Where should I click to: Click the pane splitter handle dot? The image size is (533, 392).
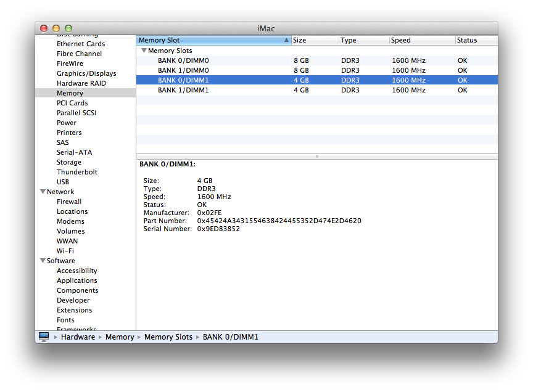pos(317,157)
